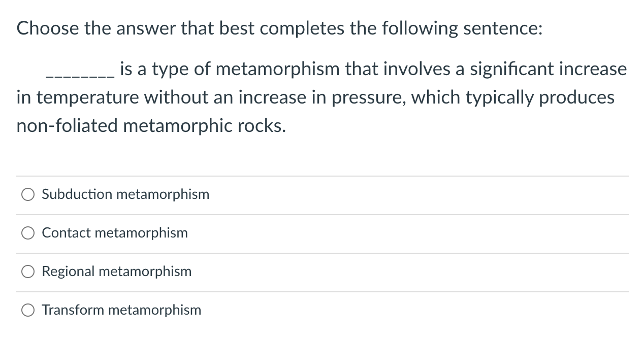Click the 'Contact metamorphism' answer label text
The height and width of the screenshot is (339, 644).
[x=115, y=233]
